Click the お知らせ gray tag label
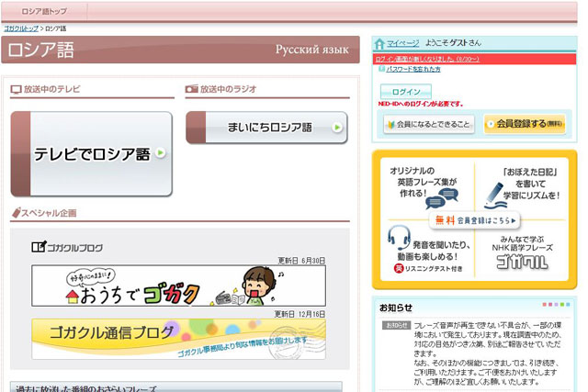The height and width of the screenshot is (392, 588). click(396, 325)
